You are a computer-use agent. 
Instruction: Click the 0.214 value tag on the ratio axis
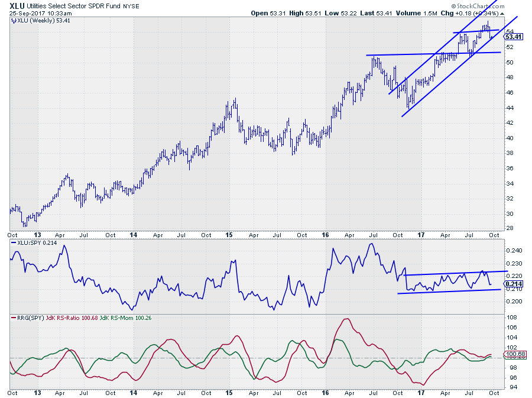514,284
